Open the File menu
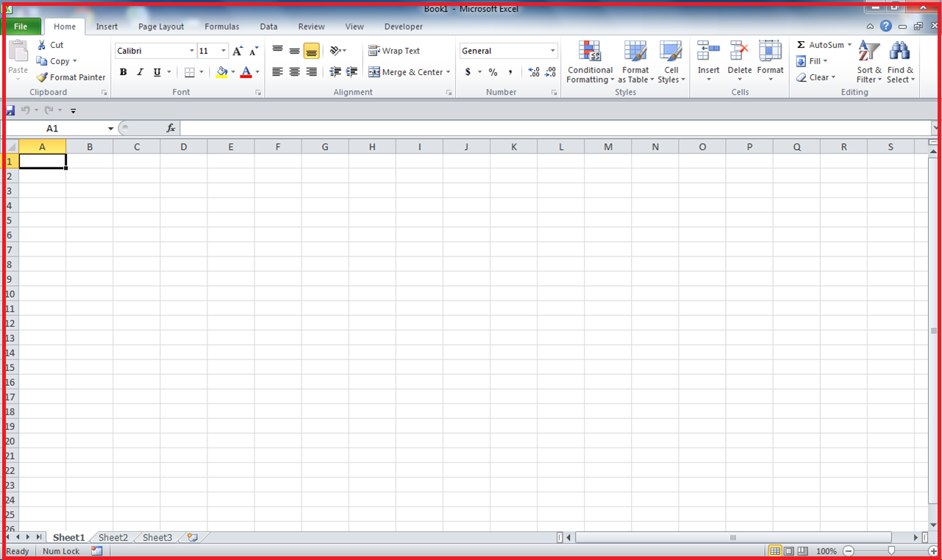Viewport: 942px width, 560px height. [x=22, y=26]
